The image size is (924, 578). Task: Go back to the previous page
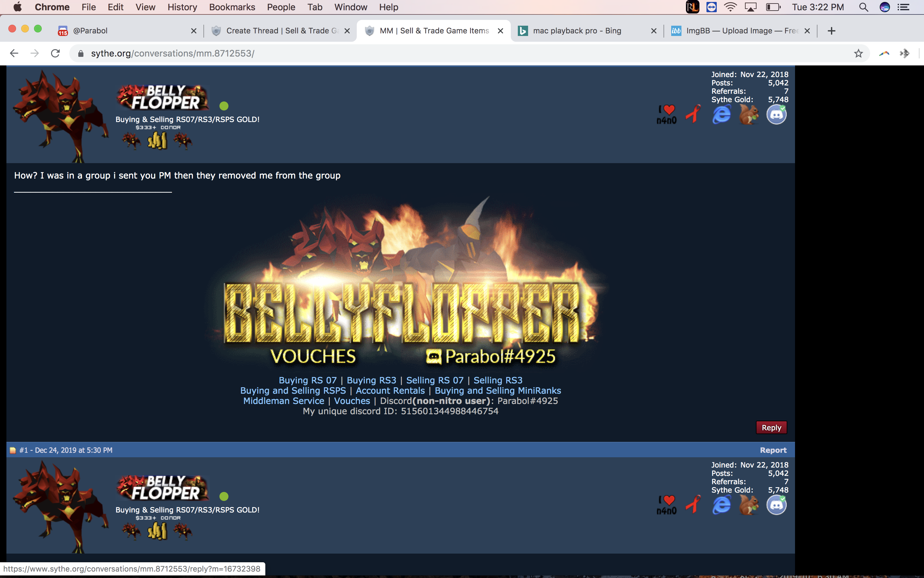14,53
